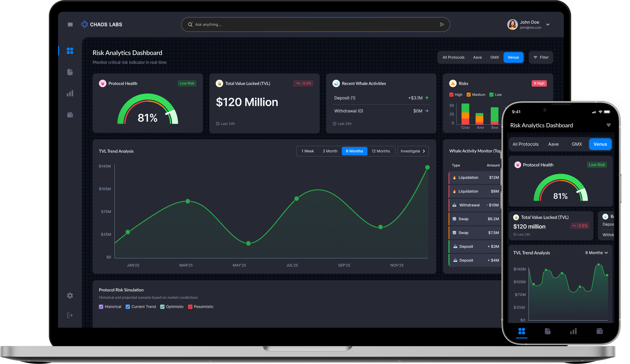Click the Swap $7.5M row
Viewport: 630px width, 364px height.
tap(475, 233)
